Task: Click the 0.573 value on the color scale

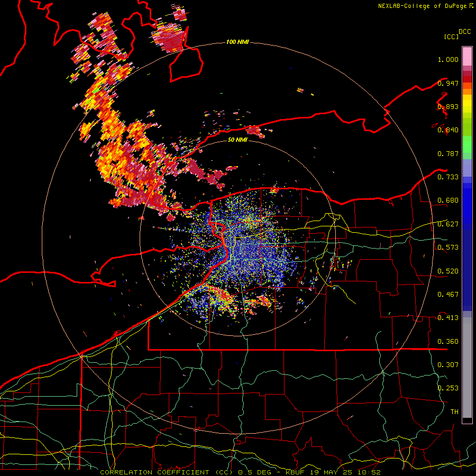Action: (x=448, y=248)
